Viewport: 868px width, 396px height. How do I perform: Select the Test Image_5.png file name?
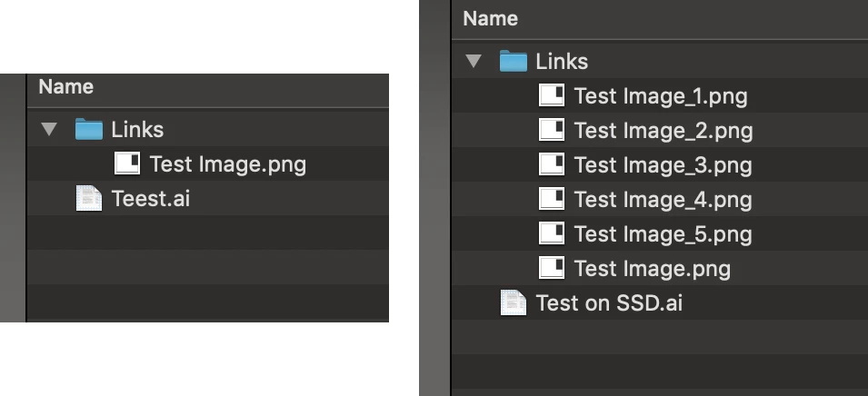(x=663, y=234)
